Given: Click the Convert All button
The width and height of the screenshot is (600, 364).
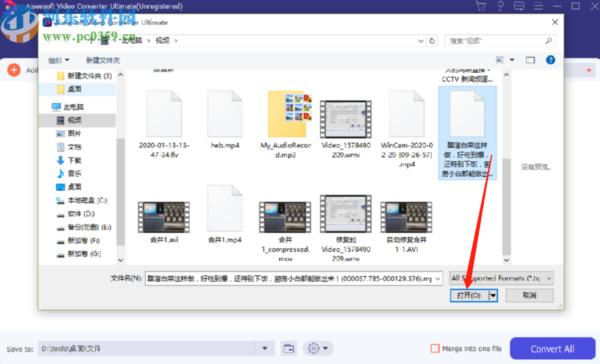Looking at the screenshot, I should 552,349.
